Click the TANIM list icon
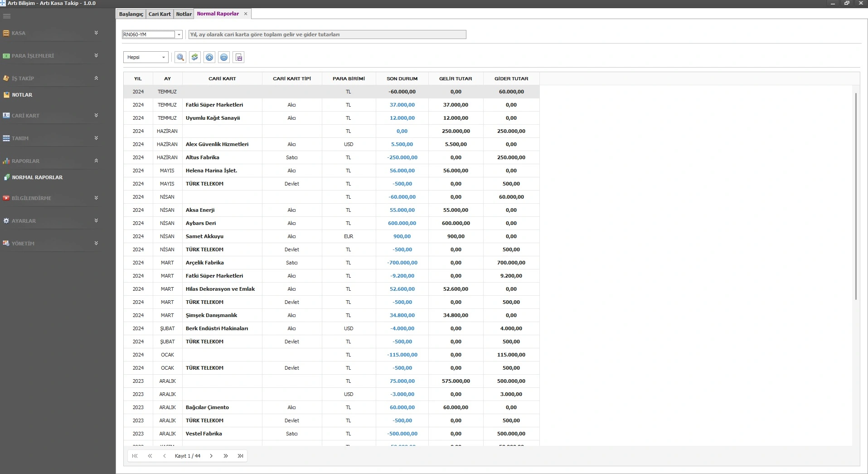The height and width of the screenshot is (474, 868). tap(6, 138)
